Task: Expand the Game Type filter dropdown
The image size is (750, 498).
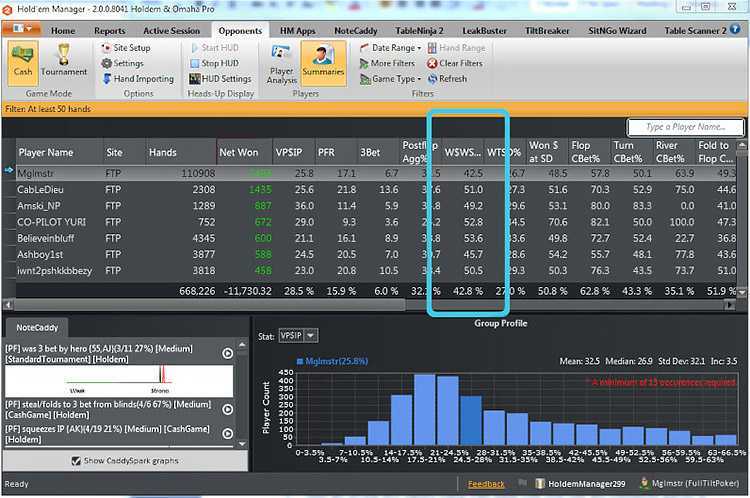Action: click(390, 79)
